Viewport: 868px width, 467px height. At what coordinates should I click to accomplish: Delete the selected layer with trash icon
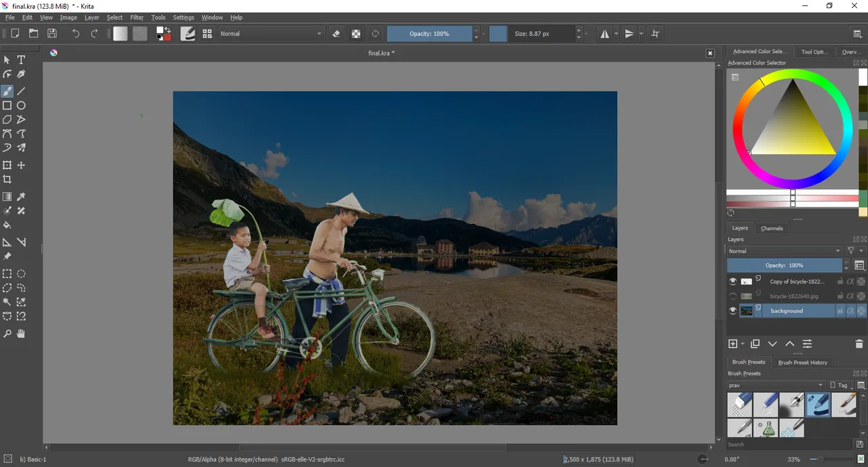[859, 344]
